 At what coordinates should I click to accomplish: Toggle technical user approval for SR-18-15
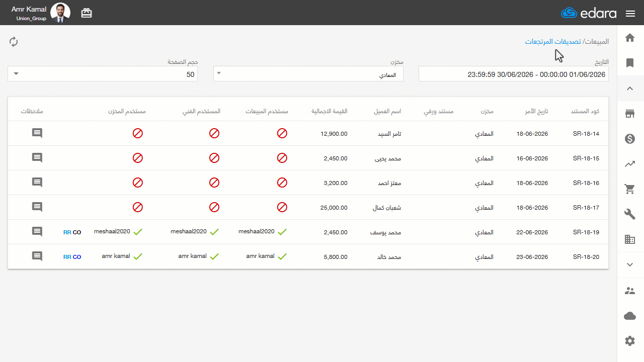[x=214, y=158]
